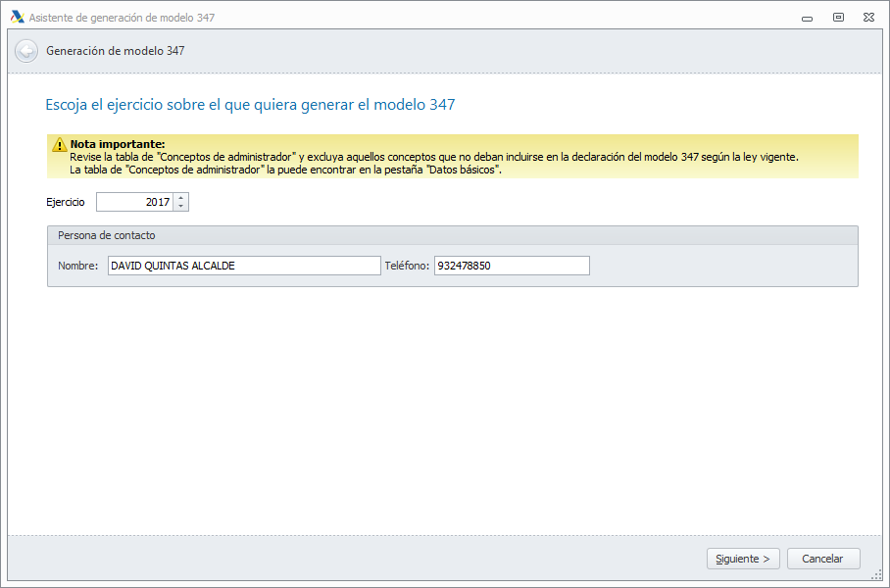
Task: Cancel the wizard with the Cancelar button
Action: tap(823, 559)
